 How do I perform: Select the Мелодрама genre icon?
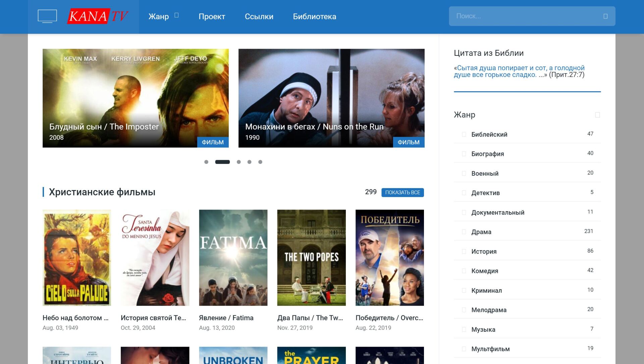[x=464, y=310]
